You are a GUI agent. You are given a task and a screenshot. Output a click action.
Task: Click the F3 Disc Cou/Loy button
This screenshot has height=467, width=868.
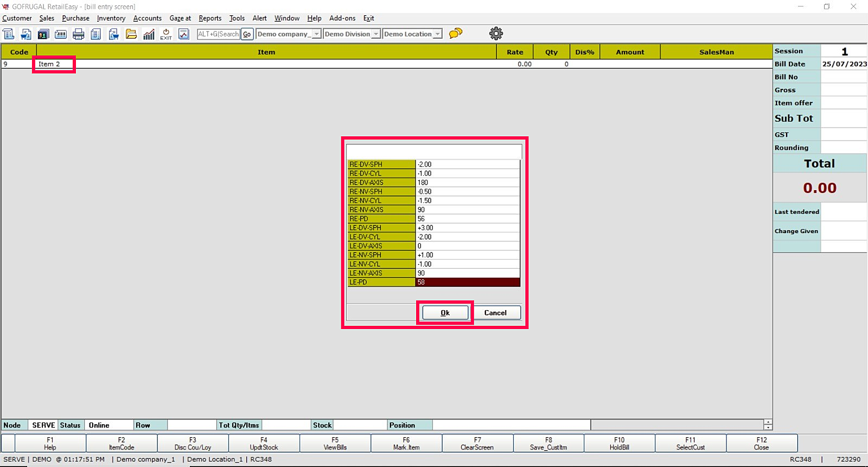(x=193, y=444)
